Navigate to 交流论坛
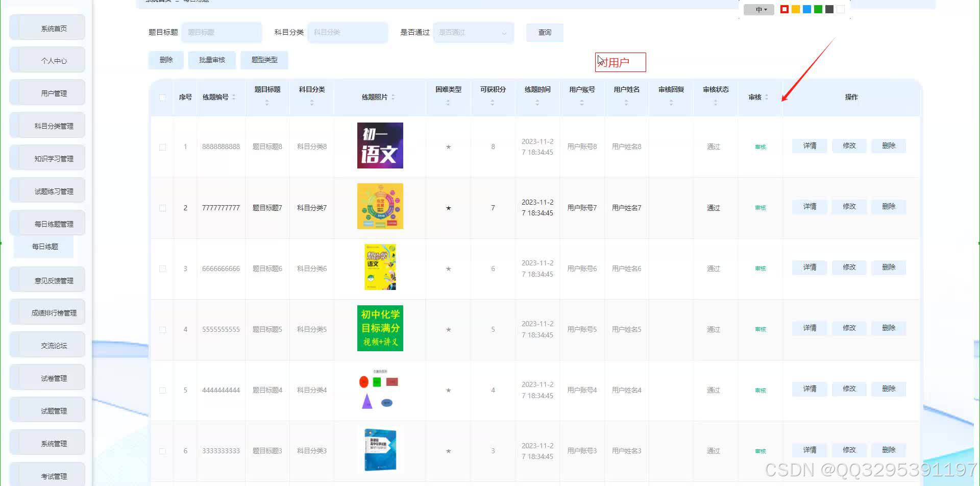Screen dimensions: 980x486 coord(53,345)
